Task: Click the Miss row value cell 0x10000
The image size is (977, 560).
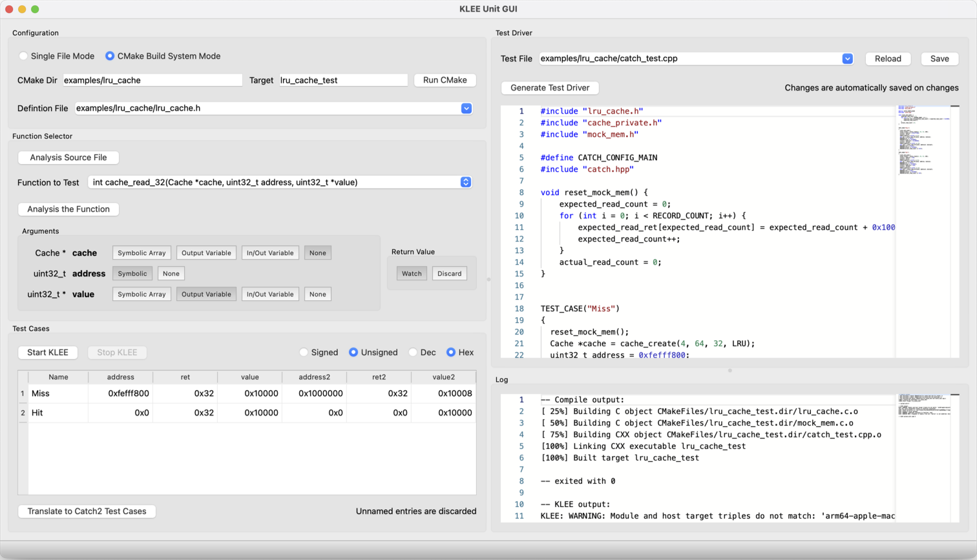Action: 250,393
